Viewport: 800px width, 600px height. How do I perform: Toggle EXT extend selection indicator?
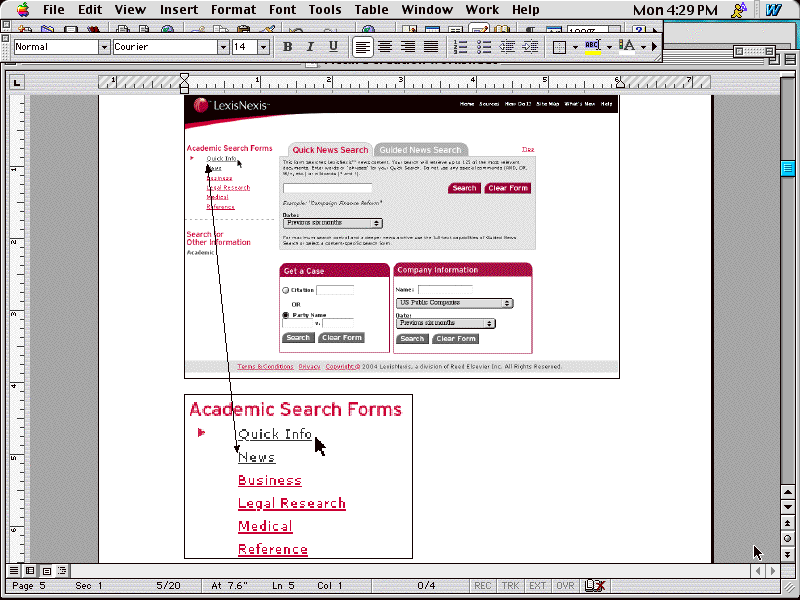[537, 586]
